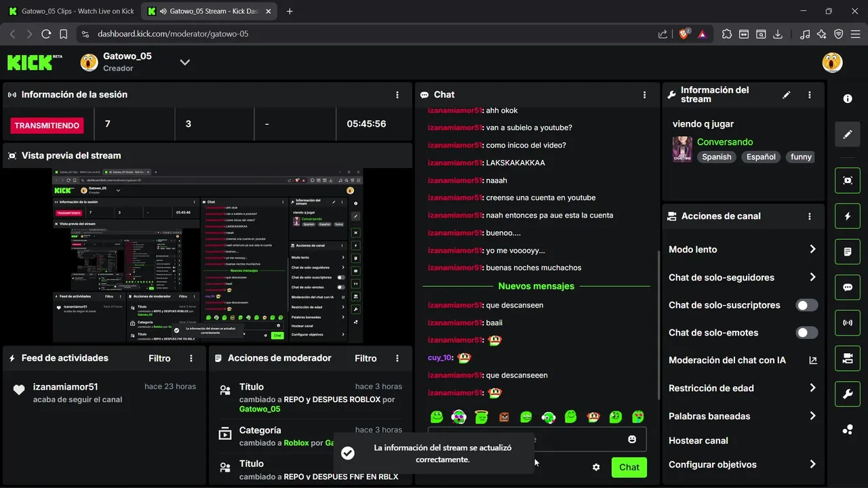Open Brave Rewards triangle icon
Screen dimensions: 868x488
(x=702, y=34)
